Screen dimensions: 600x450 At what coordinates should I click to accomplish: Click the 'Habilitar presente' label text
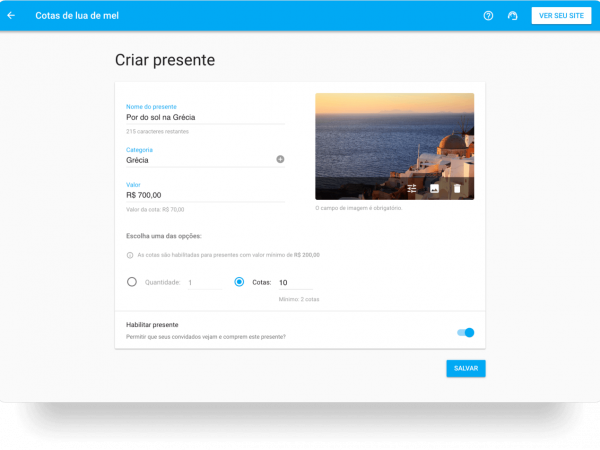(x=152, y=324)
